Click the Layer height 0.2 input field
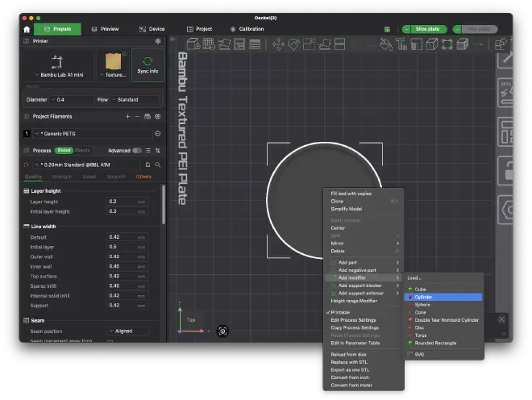 [127, 202]
